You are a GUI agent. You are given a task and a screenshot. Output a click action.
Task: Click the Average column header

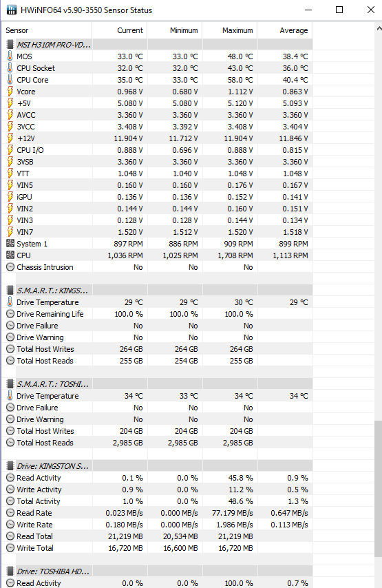click(285, 30)
